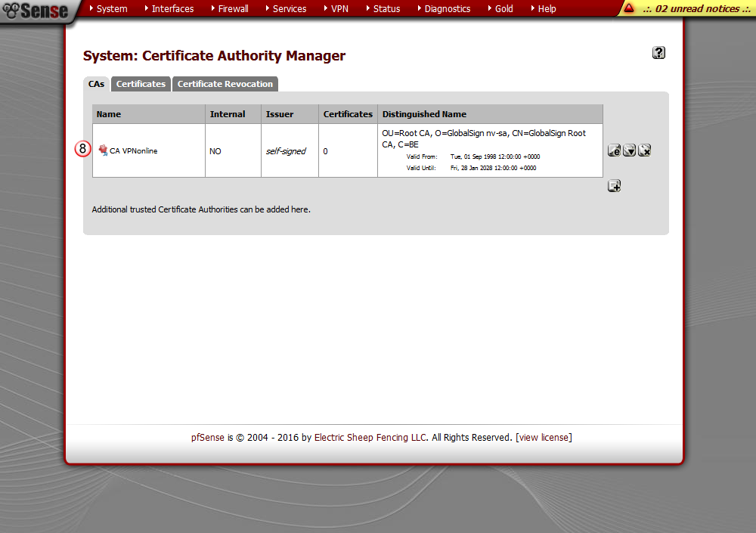Viewport: 756px width, 533px height.
Task: Edit the CA VPNonline certificate authority
Action: point(614,150)
